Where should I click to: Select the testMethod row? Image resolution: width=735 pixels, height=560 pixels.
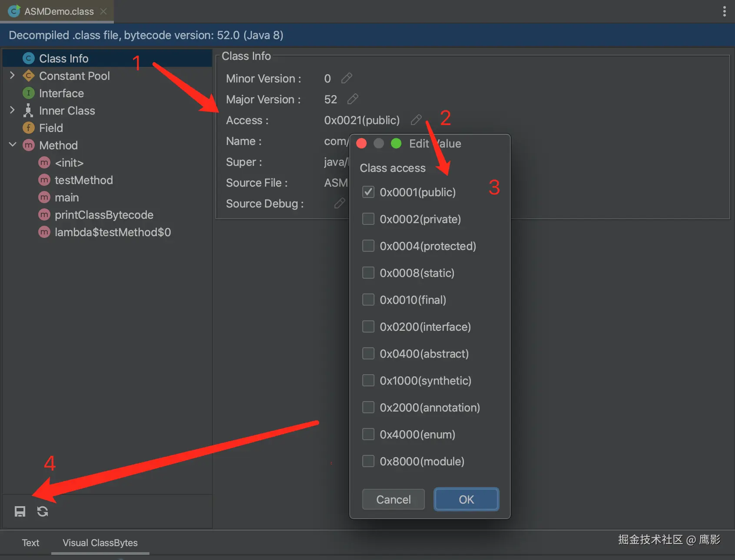[x=107, y=180]
